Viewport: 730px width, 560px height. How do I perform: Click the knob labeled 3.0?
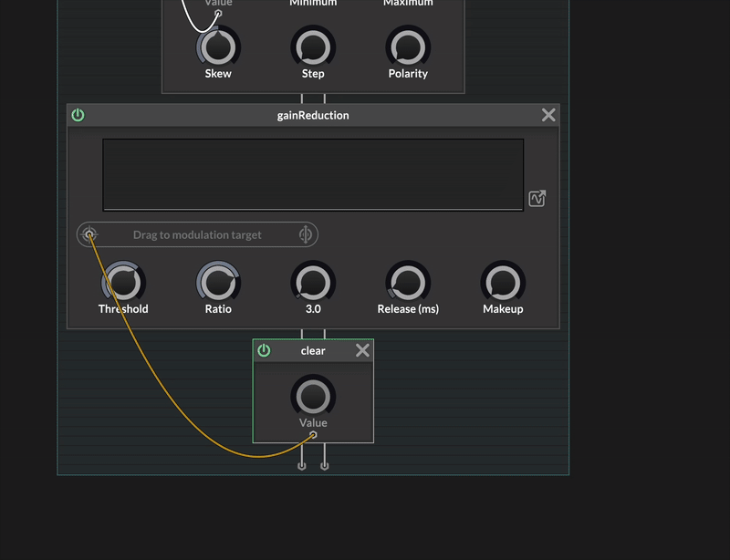coord(313,283)
